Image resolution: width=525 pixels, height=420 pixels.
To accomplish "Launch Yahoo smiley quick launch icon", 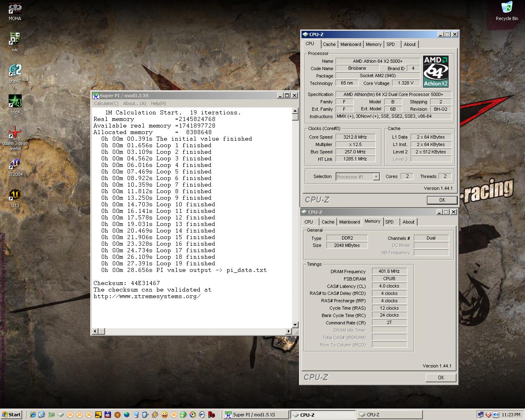I will point(164,415).
